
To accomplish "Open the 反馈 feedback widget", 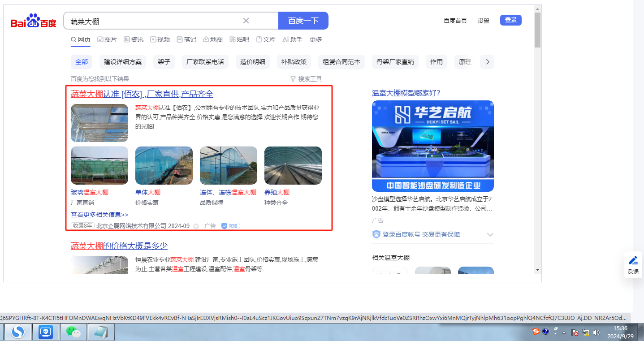I will pyautogui.click(x=633, y=265).
